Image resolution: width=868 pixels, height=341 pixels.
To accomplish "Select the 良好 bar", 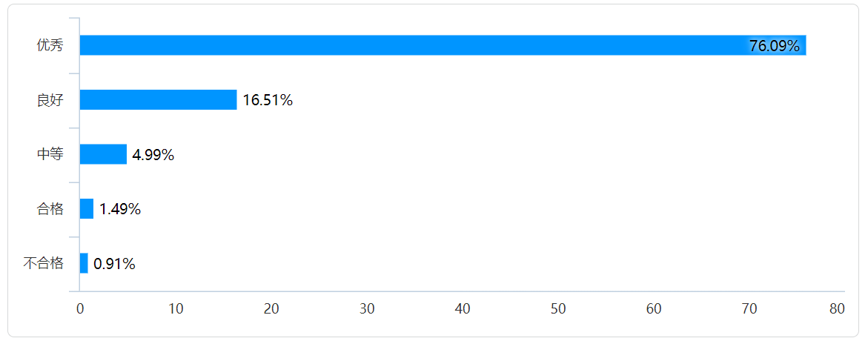I will 158,100.
